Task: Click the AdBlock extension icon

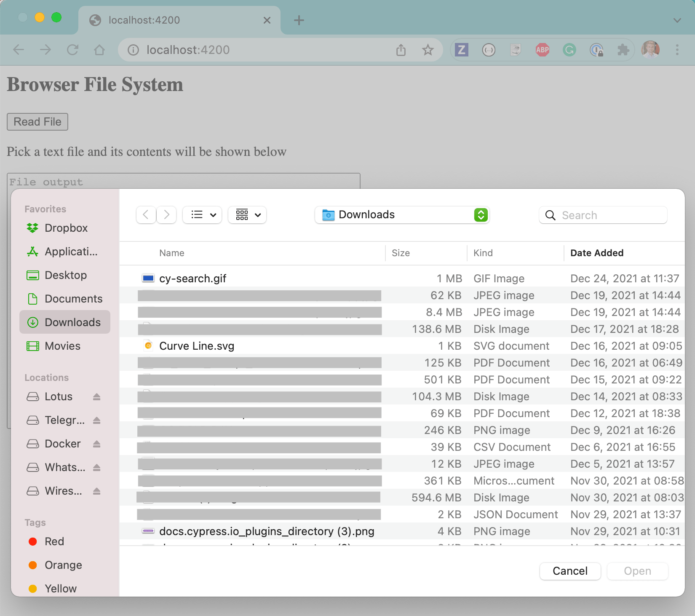Action: click(x=542, y=50)
